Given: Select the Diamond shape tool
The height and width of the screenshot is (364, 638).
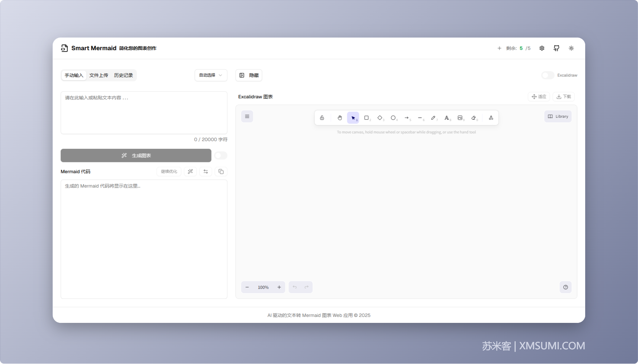Looking at the screenshot, I should (380, 118).
